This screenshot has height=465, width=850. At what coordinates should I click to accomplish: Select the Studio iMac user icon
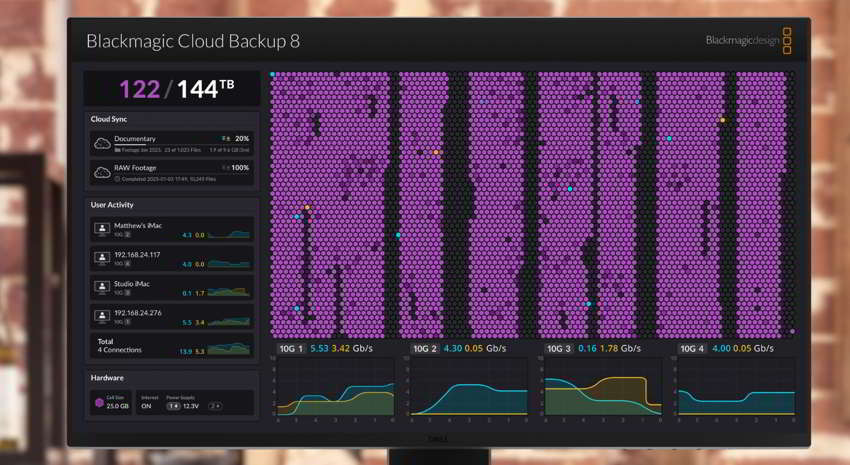click(102, 287)
